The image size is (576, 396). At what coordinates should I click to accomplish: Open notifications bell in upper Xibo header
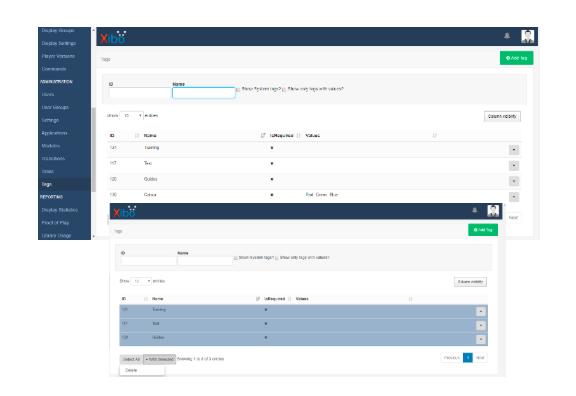(507, 36)
